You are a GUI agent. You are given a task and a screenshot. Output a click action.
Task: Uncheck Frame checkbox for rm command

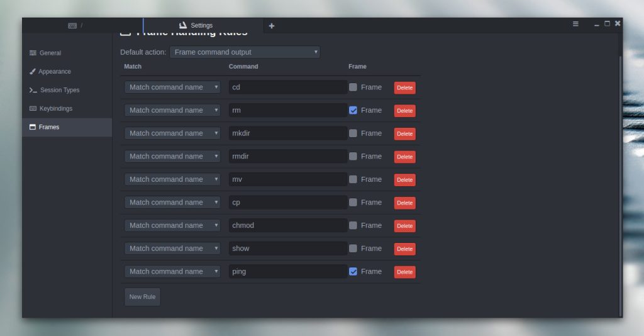tap(353, 110)
